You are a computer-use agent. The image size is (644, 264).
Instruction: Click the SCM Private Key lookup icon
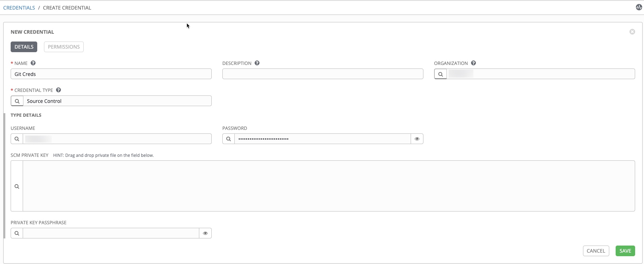[x=17, y=186]
